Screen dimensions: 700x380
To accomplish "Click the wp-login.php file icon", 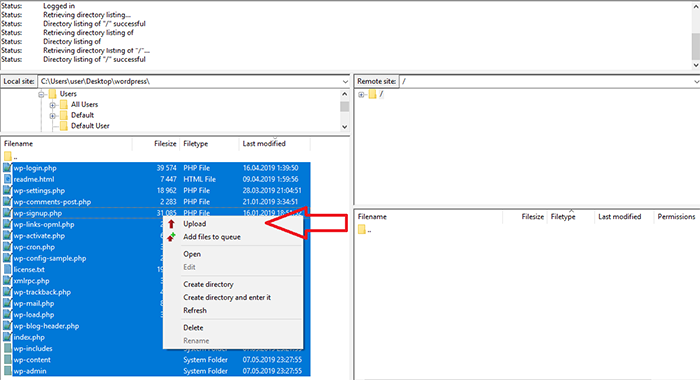I will pyautogui.click(x=7, y=168).
